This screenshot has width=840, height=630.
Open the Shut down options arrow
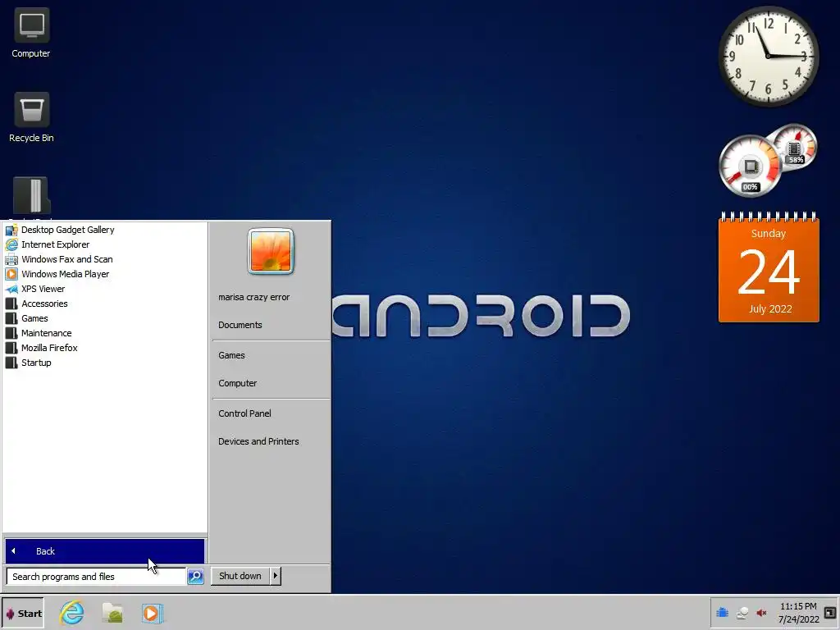click(276, 576)
